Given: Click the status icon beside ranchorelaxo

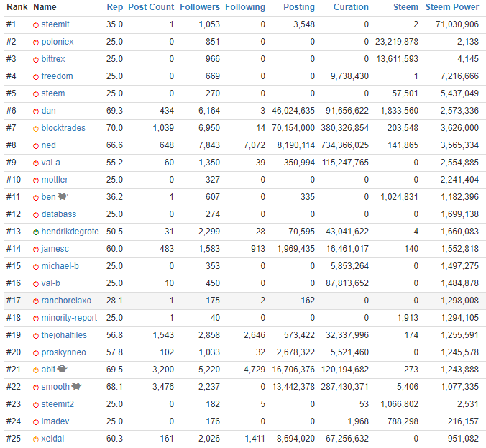Looking at the screenshot, I should point(36,301).
